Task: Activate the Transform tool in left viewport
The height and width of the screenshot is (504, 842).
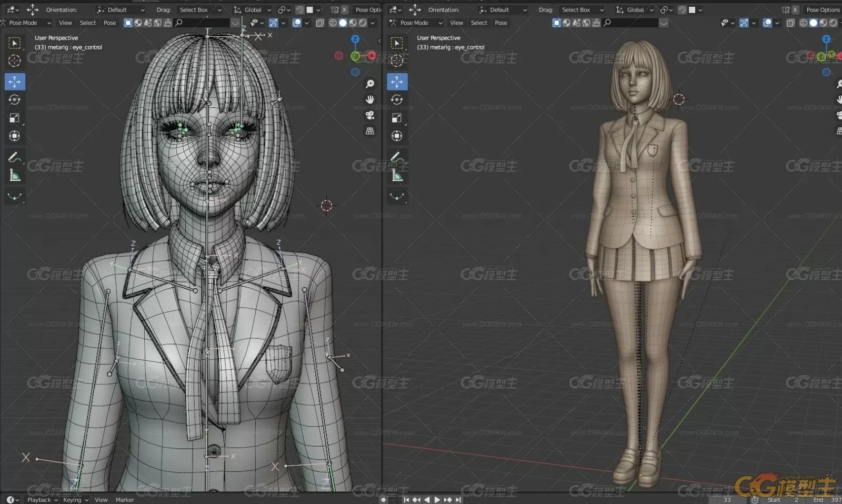Action: 15,136
